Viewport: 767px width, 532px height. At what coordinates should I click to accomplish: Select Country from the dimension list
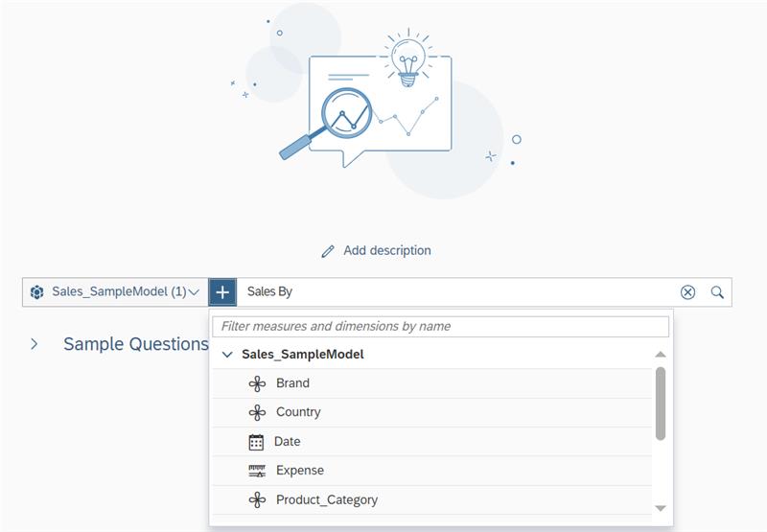coord(432,413)
